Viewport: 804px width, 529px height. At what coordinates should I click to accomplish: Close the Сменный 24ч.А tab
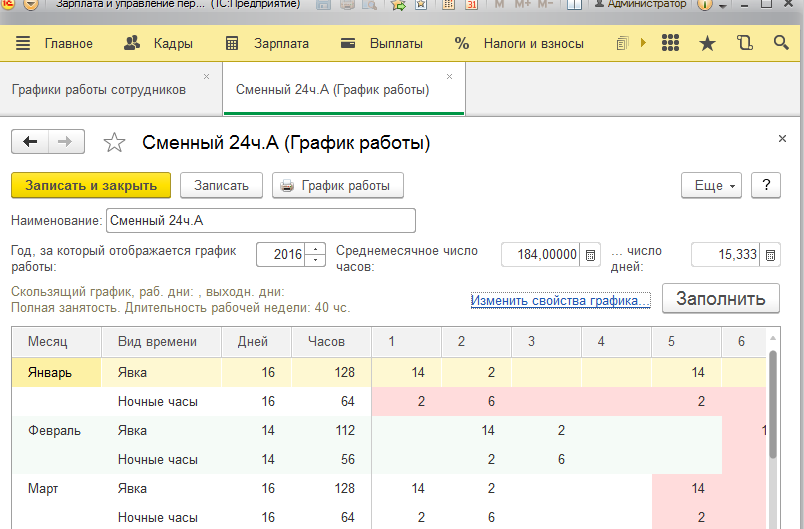click(x=449, y=76)
